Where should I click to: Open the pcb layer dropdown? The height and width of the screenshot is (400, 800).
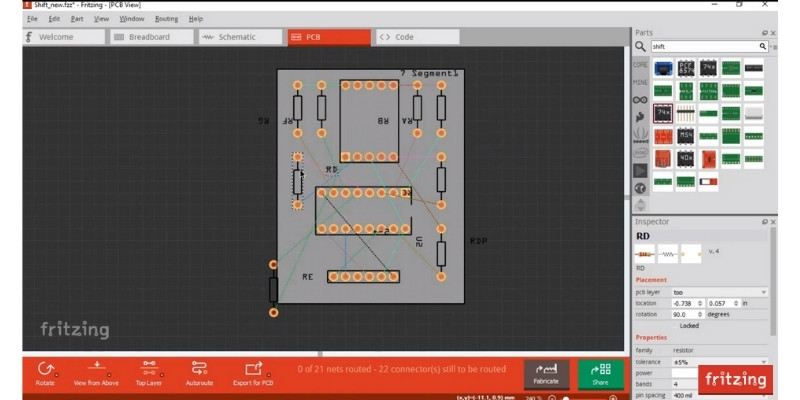(x=719, y=292)
